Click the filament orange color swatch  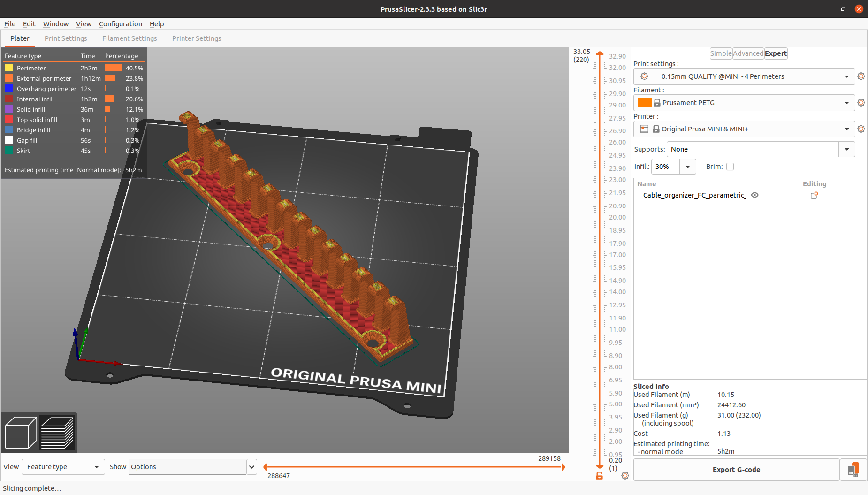[x=645, y=103]
